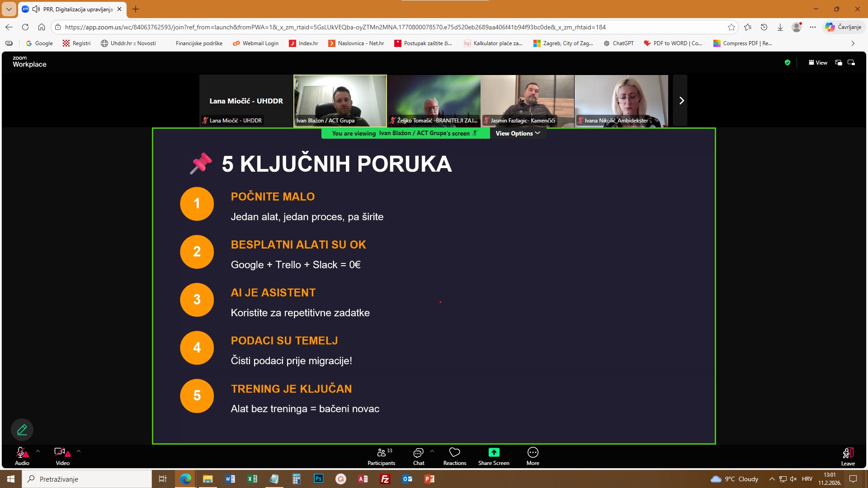Expand video settings caret next to Video
Image resolution: width=868 pixels, height=488 pixels.
point(79,451)
